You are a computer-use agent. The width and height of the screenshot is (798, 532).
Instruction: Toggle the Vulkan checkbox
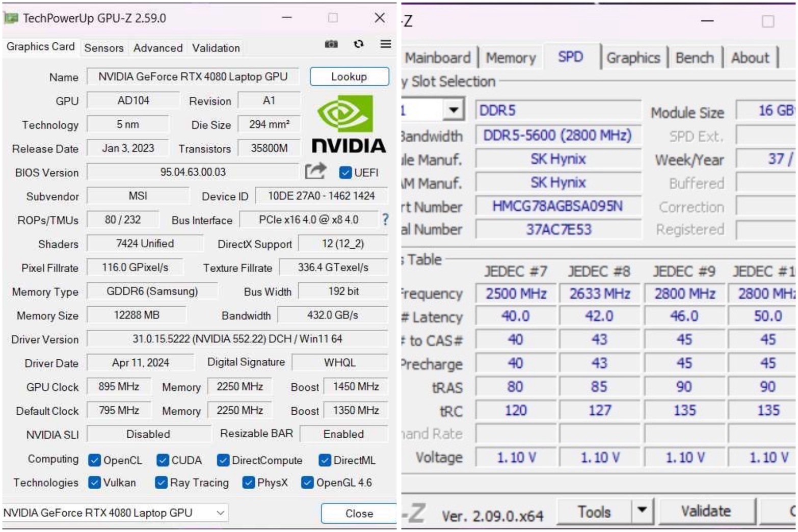tap(94, 482)
